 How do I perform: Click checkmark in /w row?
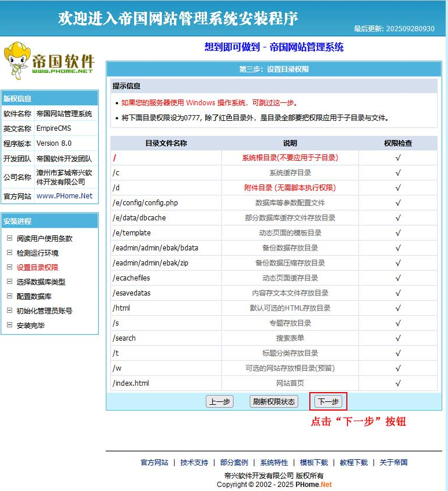click(398, 368)
